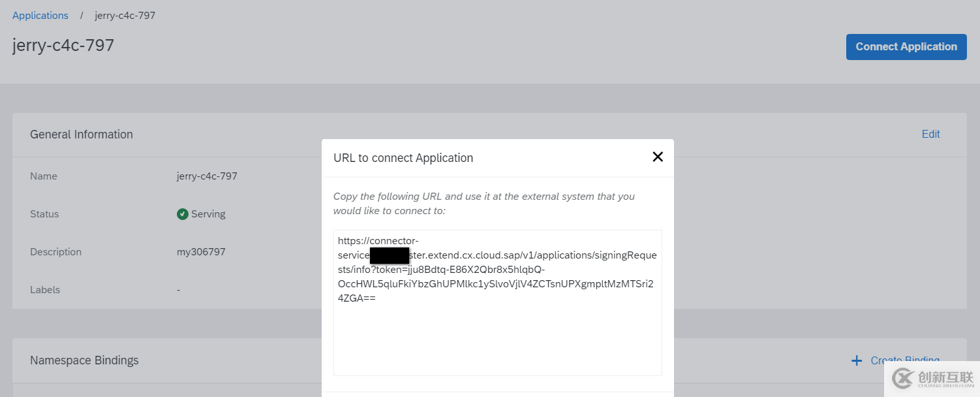Select the connection URL text box
This screenshot has height=397, width=980.
point(497,302)
